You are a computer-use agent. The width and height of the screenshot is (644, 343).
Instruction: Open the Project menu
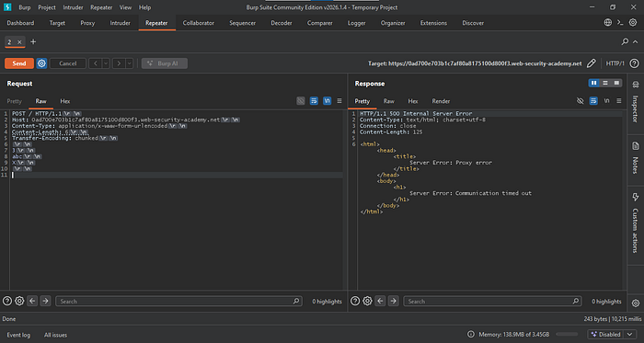(47, 7)
